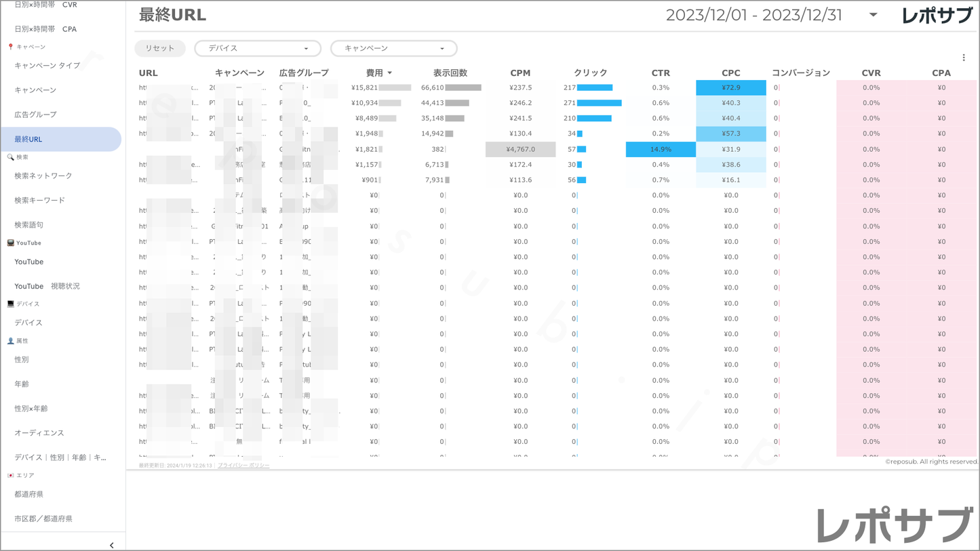This screenshot has height=551, width=980.
Task: Open YouTube 視聴状況 sidebar page
Action: pyautogui.click(x=47, y=286)
